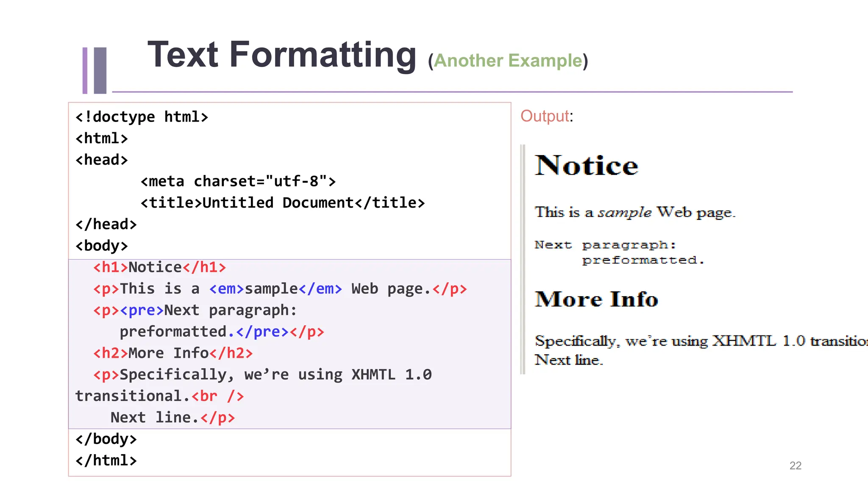The height and width of the screenshot is (488, 868).
Task: Click the '<!doctype html>' code line
Action: (x=142, y=117)
